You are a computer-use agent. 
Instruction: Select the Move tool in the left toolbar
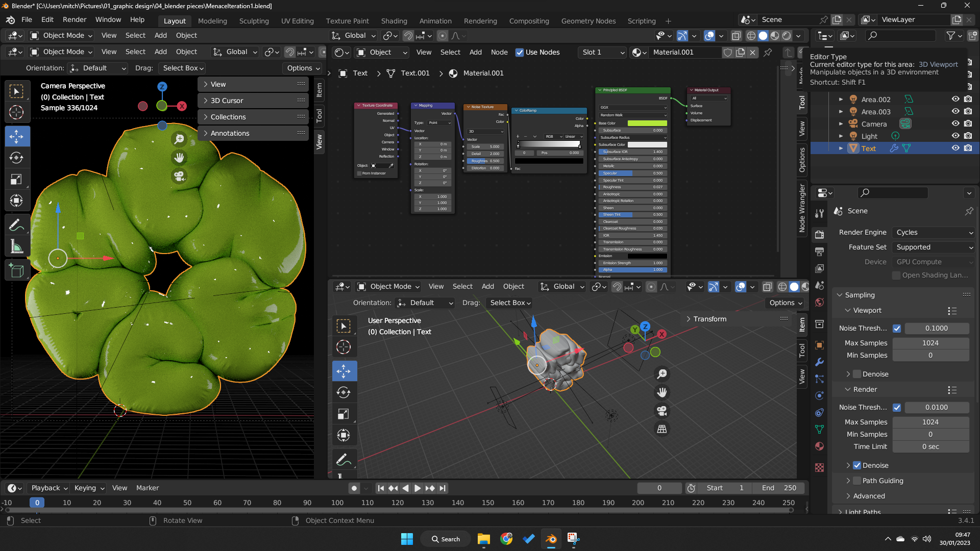(x=17, y=136)
